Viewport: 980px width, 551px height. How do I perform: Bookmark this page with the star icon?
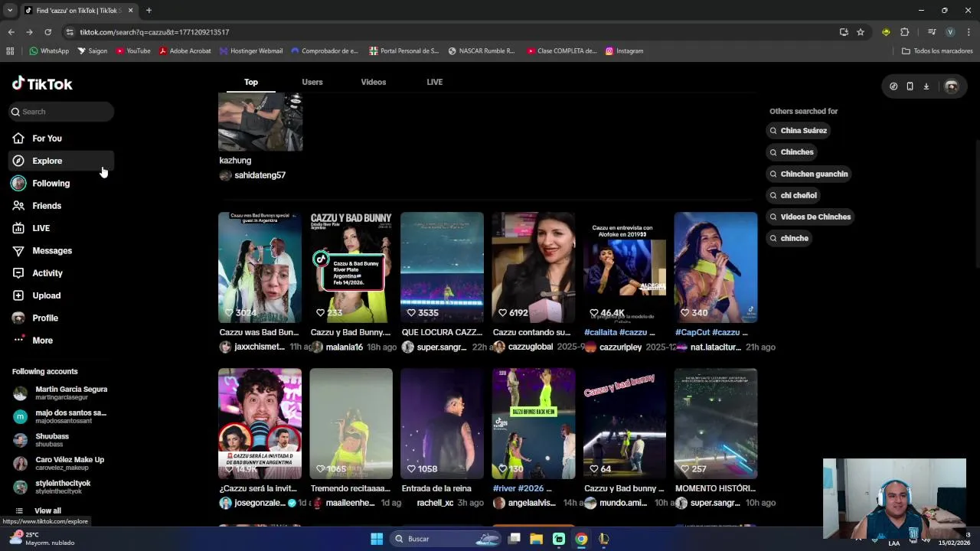click(x=861, y=32)
